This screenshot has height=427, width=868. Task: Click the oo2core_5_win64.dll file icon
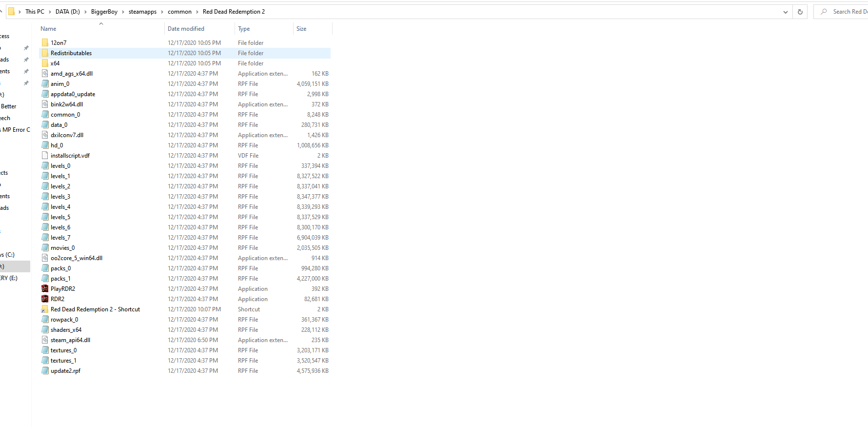click(45, 258)
